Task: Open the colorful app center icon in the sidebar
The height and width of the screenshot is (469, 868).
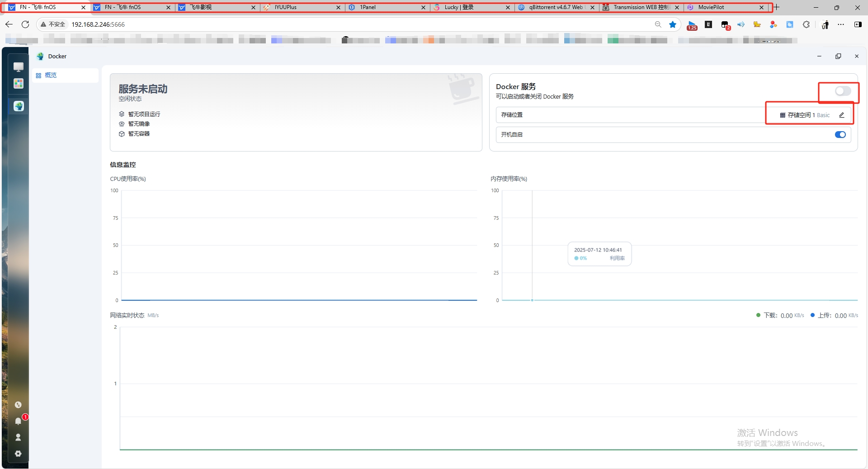Action: 19,84
